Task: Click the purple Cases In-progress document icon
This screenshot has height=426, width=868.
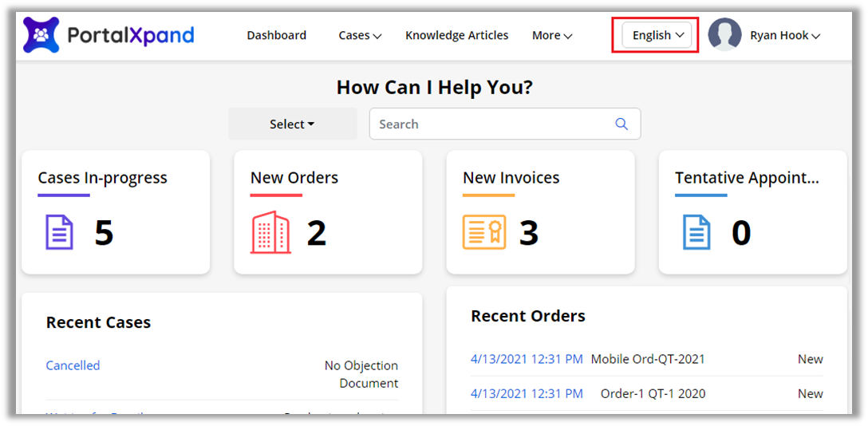Action: pyautogui.click(x=59, y=233)
